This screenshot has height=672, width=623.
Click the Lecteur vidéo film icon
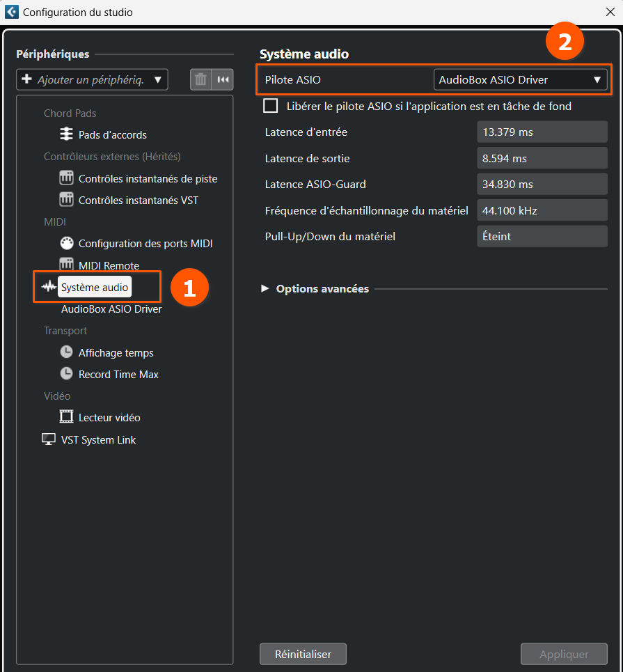pos(66,417)
